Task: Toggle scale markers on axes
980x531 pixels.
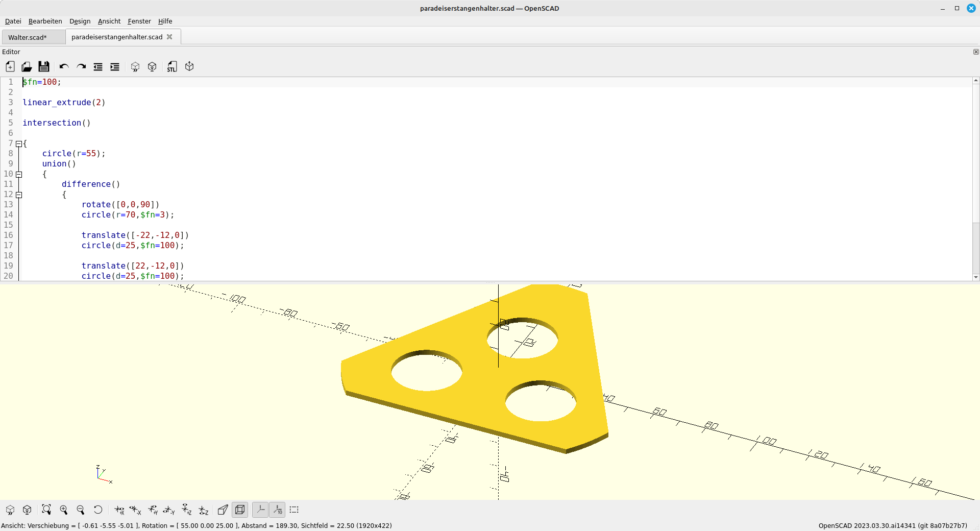Action: click(x=277, y=510)
